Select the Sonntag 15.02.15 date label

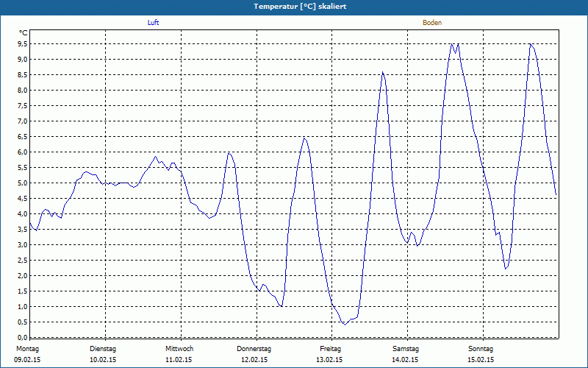tap(481, 354)
